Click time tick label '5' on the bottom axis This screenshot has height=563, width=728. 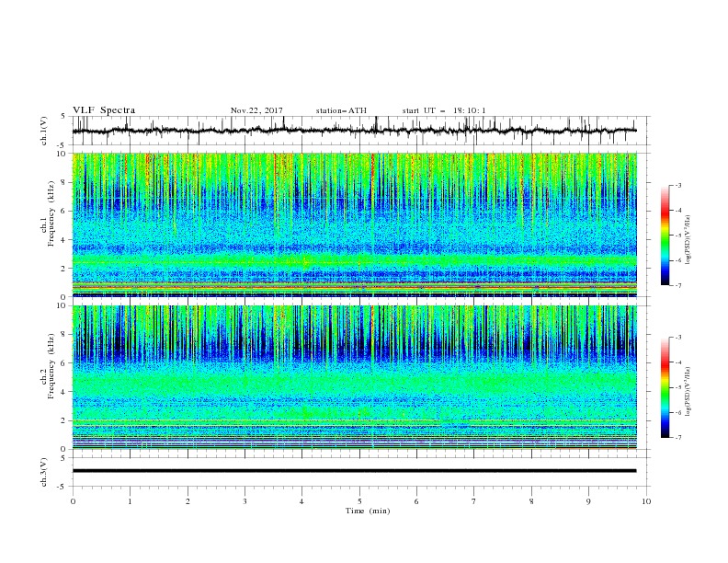(359, 501)
